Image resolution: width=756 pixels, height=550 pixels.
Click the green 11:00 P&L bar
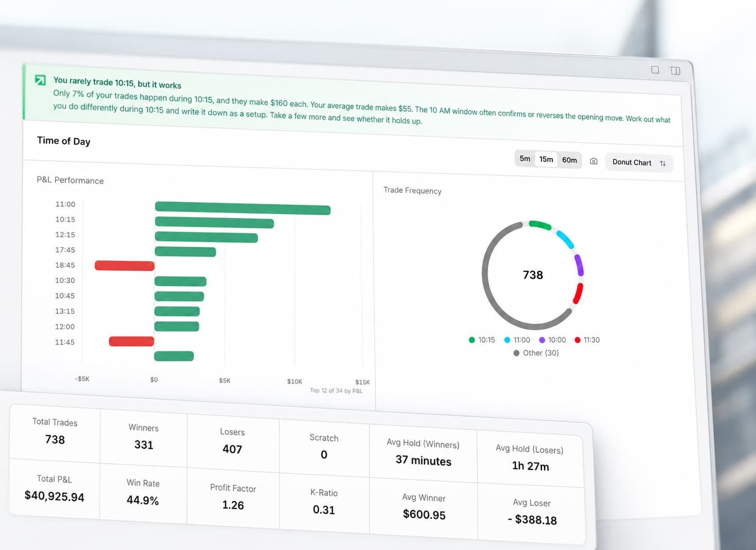[x=243, y=208]
